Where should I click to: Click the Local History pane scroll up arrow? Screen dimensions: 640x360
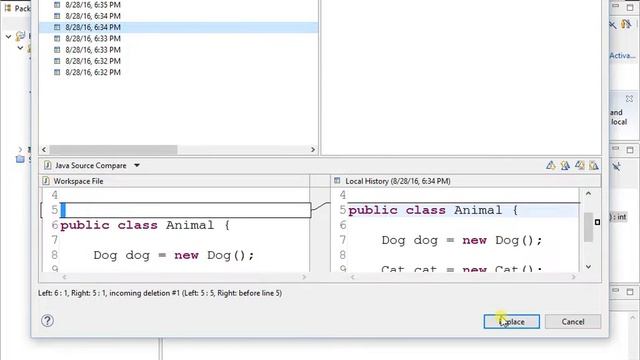(x=588, y=193)
